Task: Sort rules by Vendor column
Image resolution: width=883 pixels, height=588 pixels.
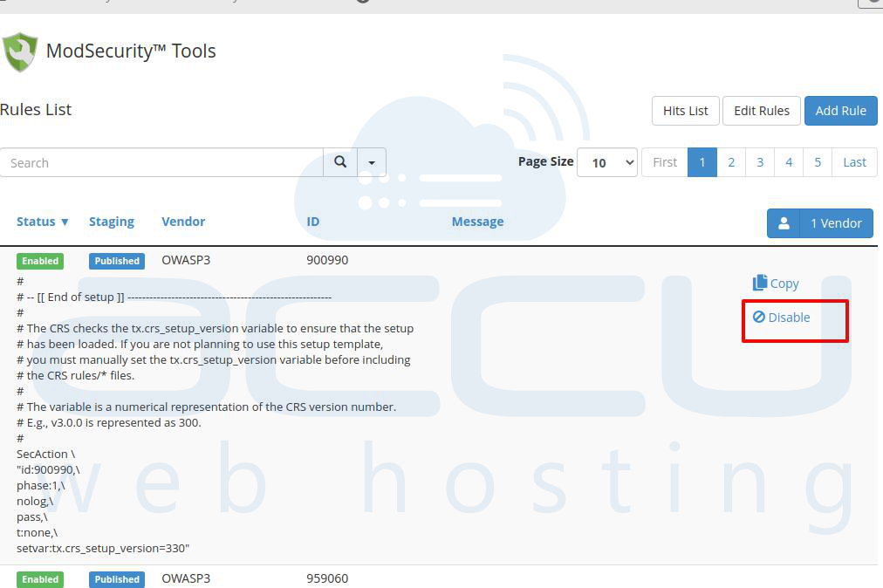Action: pyautogui.click(x=183, y=222)
